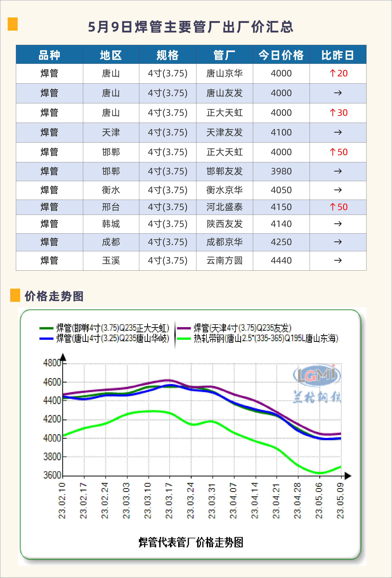The image size is (392, 578).
Task: Click the orange square at page top left
Action: (x=12, y=24)
